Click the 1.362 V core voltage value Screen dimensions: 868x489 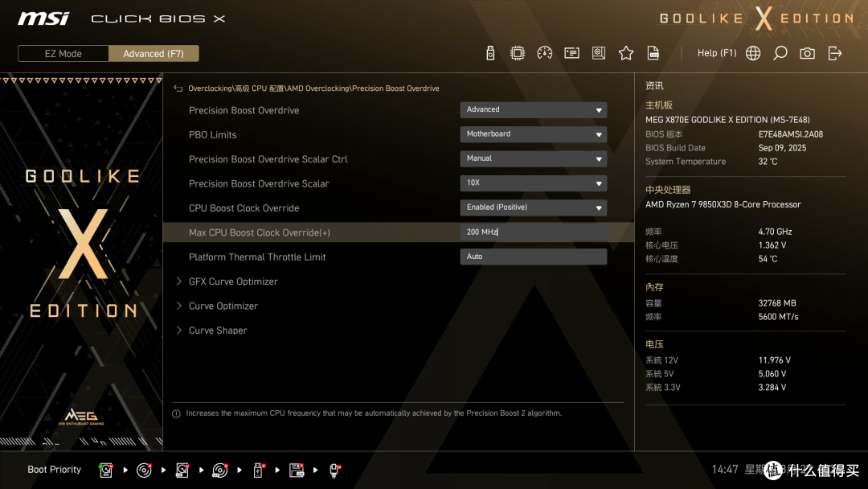(x=772, y=245)
